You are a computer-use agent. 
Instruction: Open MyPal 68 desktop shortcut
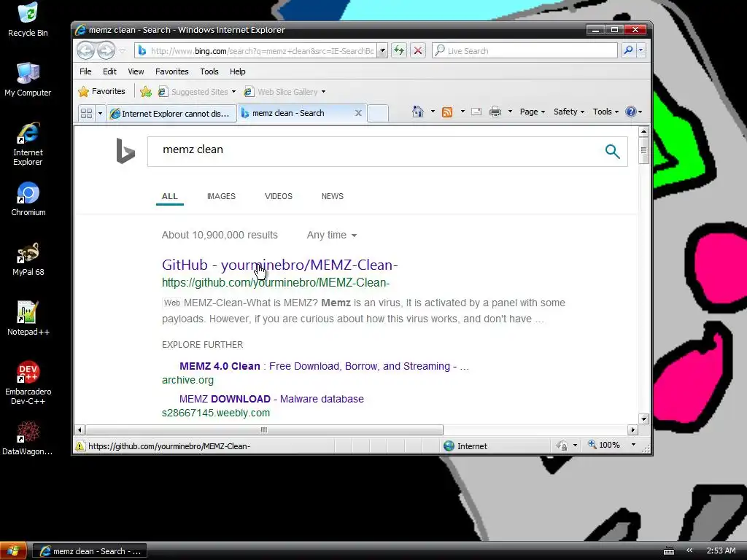point(28,259)
